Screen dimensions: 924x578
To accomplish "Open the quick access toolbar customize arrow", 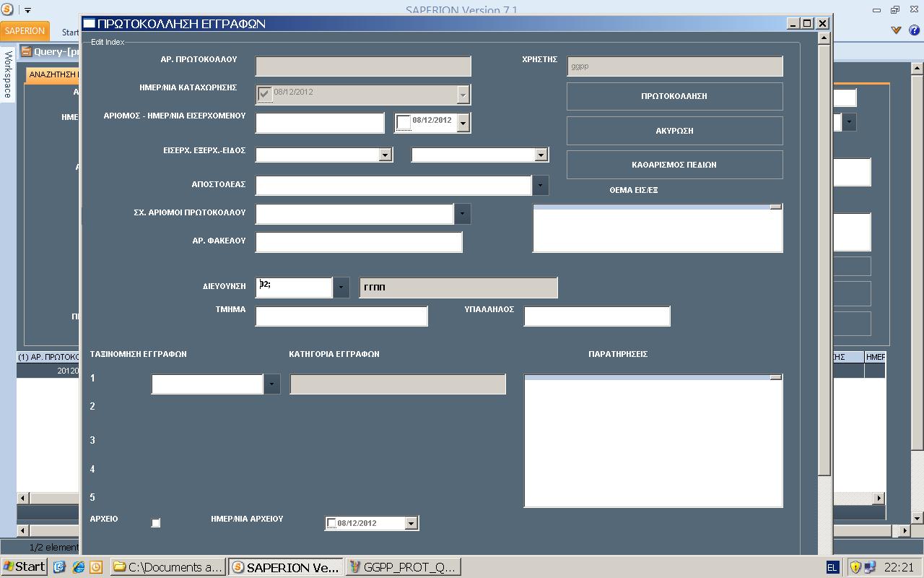I will 28,10.
